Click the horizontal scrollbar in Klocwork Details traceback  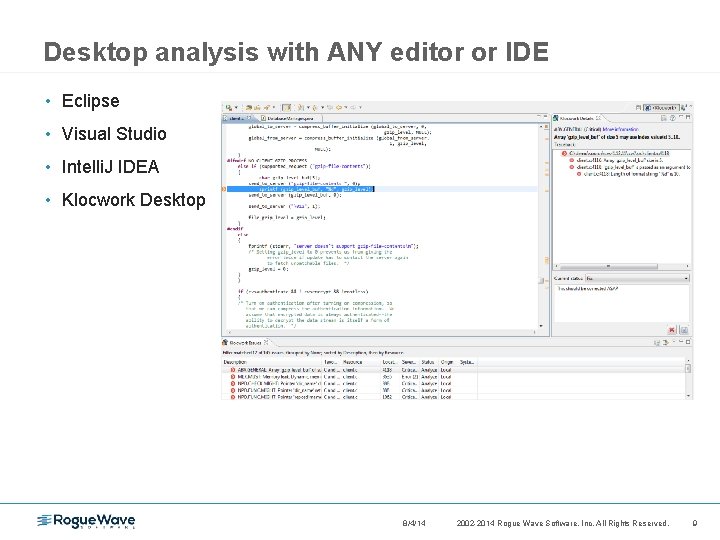click(x=608, y=266)
